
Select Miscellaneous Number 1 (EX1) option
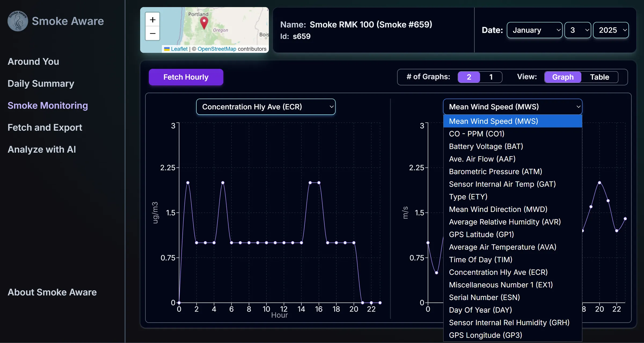(513, 285)
